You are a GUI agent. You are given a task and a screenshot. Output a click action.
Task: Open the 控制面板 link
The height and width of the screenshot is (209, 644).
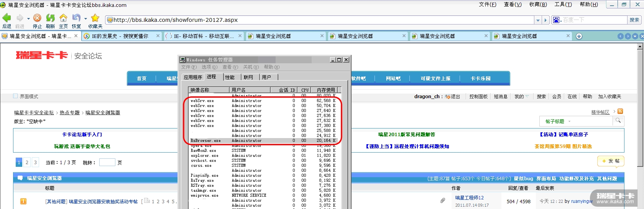(x=478, y=97)
